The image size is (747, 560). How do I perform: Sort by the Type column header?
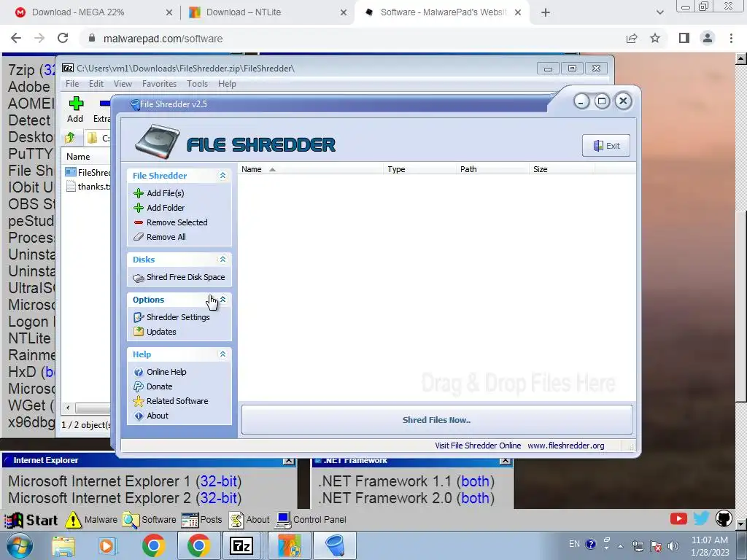[419, 169]
